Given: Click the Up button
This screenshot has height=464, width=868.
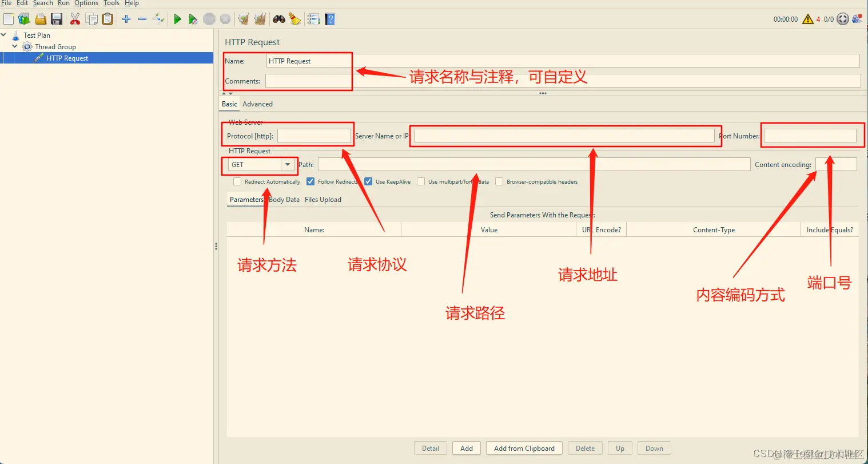Looking at the screenshot, I should [x=620, y=449].
